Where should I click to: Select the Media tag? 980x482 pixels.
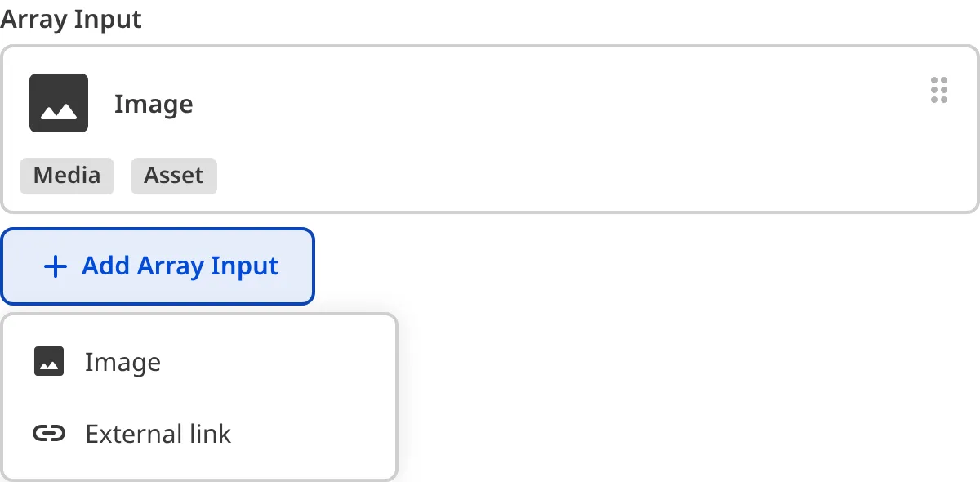pyautogui.click(x=66, y=176)
